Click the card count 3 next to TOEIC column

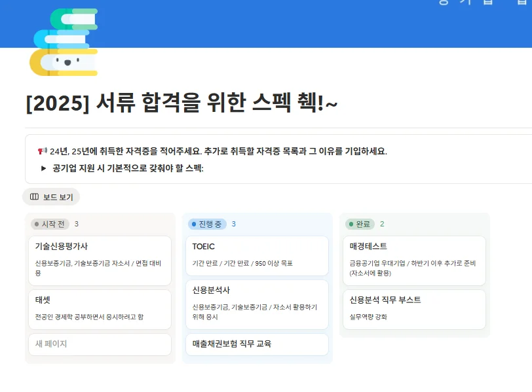235,223
